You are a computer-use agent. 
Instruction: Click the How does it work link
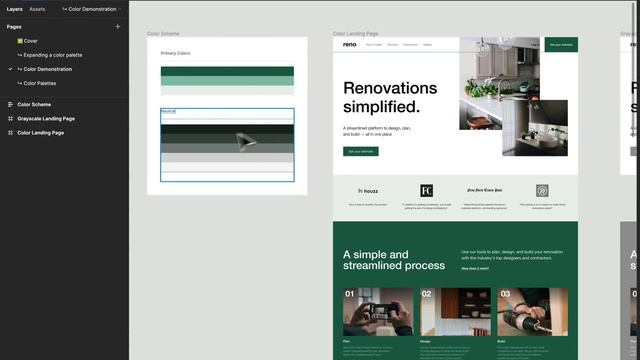(475, 269)
